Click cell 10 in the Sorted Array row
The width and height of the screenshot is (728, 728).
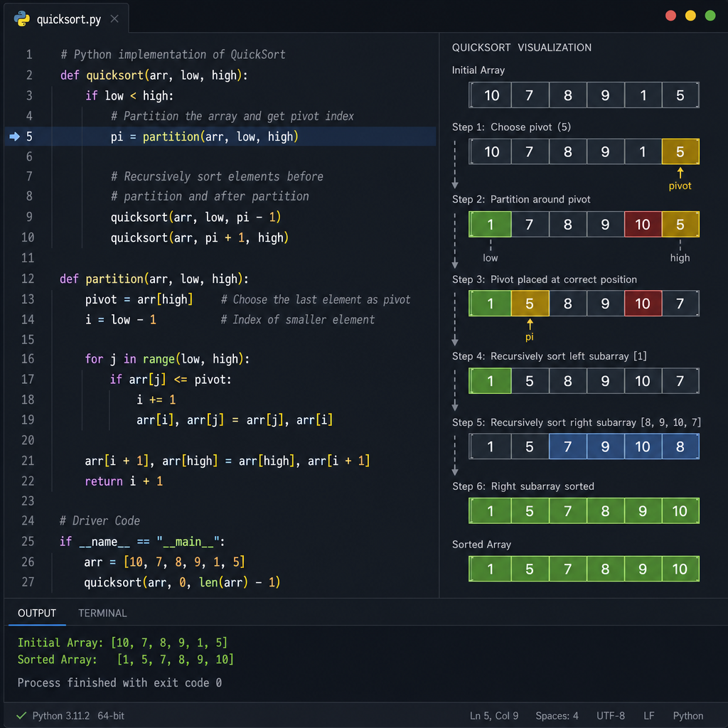coord(680,569)
